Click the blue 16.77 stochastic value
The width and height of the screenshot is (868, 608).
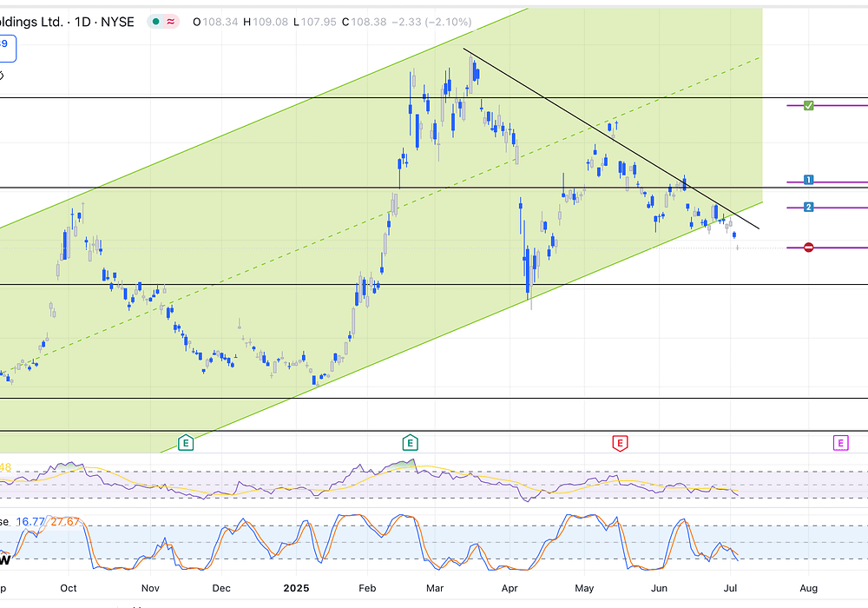click(x=31, y=522)
